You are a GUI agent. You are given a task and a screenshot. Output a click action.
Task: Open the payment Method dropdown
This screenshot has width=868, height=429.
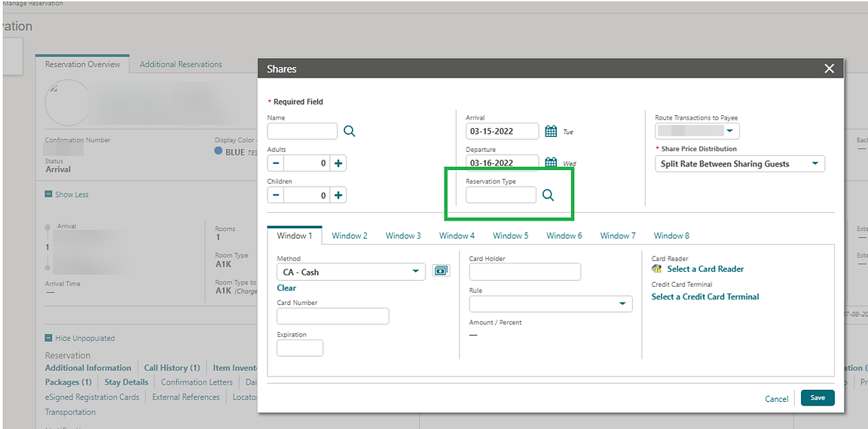[x=351, y=272]
